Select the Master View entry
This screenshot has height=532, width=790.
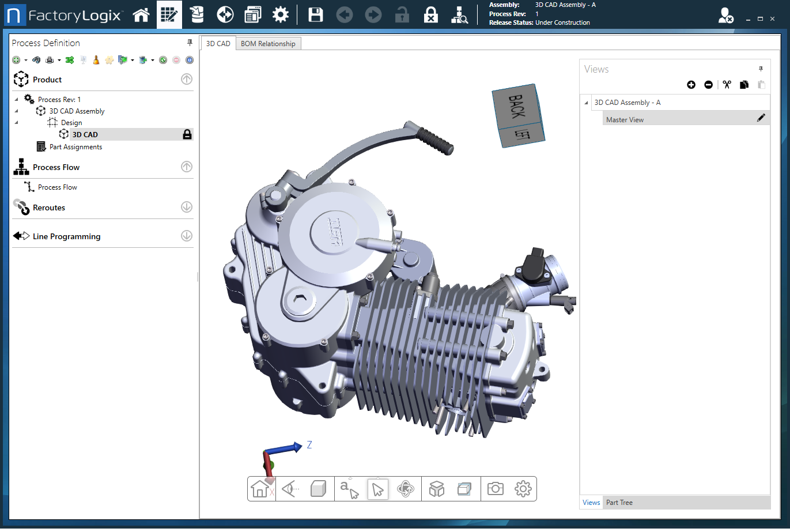625,120
